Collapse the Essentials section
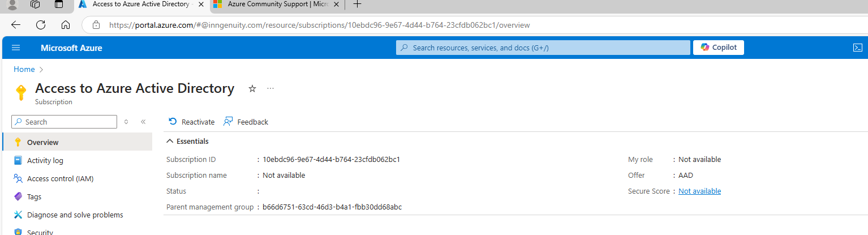Viewport: 868px width, 235px height. [x=187, y=141]
